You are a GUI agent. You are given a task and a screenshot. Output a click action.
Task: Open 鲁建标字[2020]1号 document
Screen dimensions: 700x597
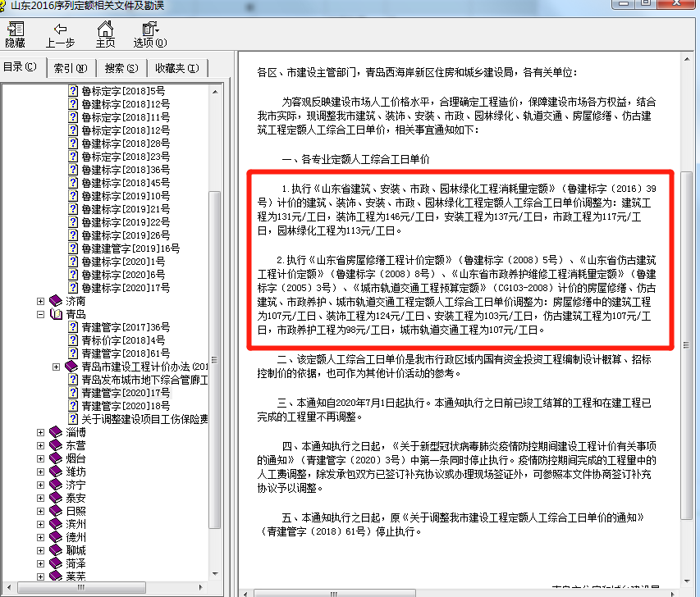pos(123,262)
